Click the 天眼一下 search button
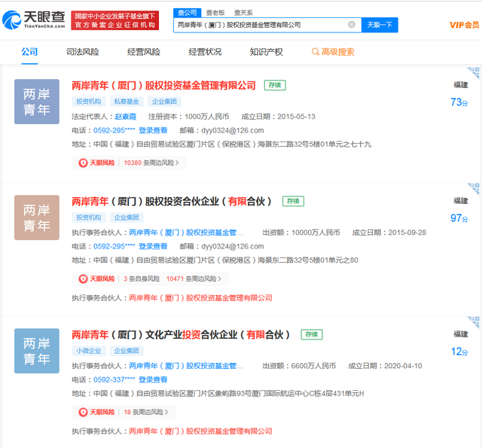The image size is (482, 448). tap(380, 25)
